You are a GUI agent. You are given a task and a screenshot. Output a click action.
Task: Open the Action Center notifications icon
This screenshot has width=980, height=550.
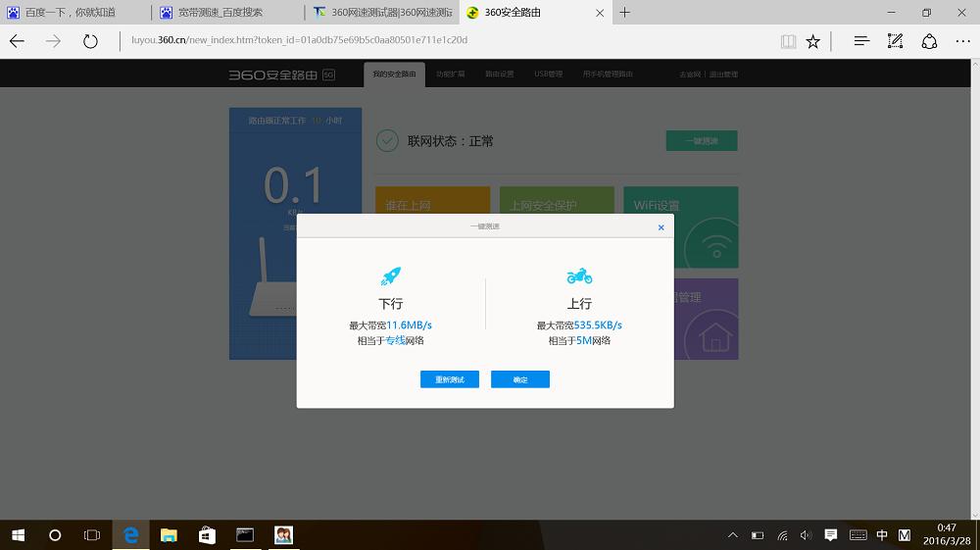click(831, 535)
